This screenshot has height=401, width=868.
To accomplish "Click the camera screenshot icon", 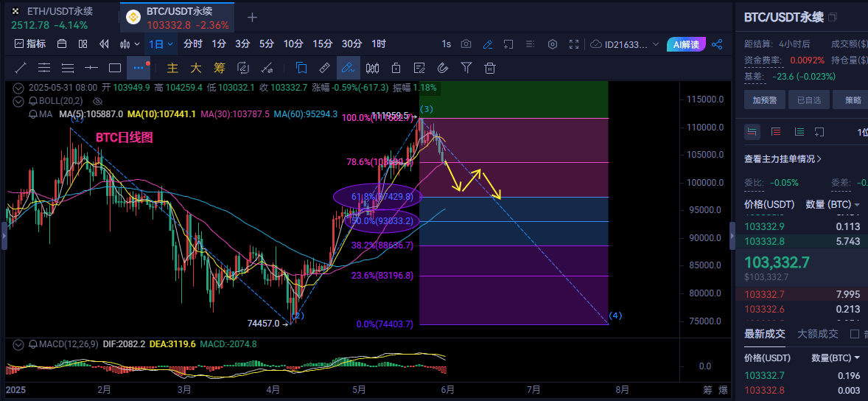I will coord(466,44).
